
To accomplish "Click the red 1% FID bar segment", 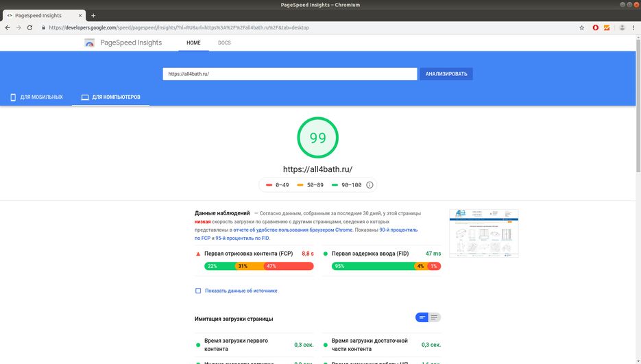I will pos(434,266).
